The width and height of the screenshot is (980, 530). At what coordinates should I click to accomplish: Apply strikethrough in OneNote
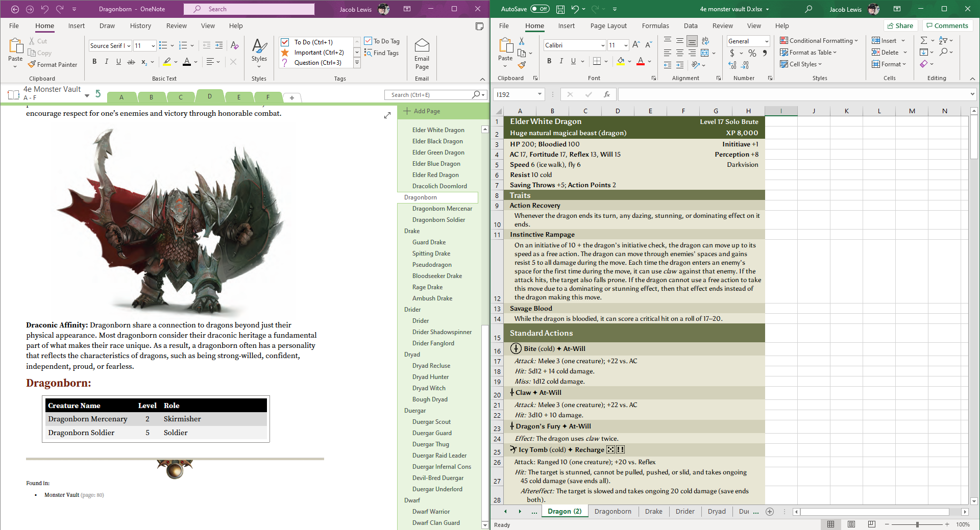click(x=131, y=62)
